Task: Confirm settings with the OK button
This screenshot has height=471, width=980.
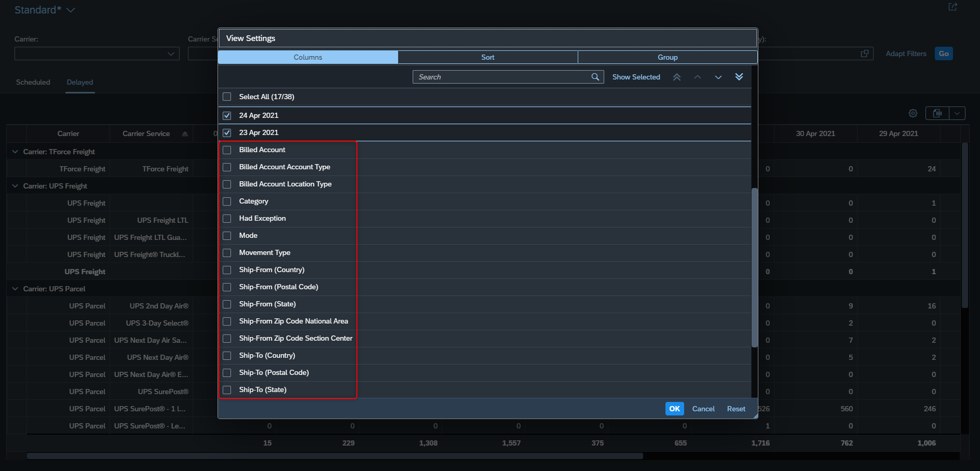Action: click(x=674, y=409)
